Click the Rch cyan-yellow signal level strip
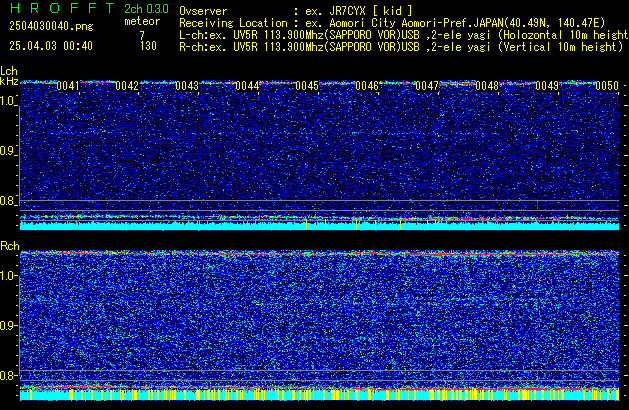The image size is (629, 410). click(319, 395)
